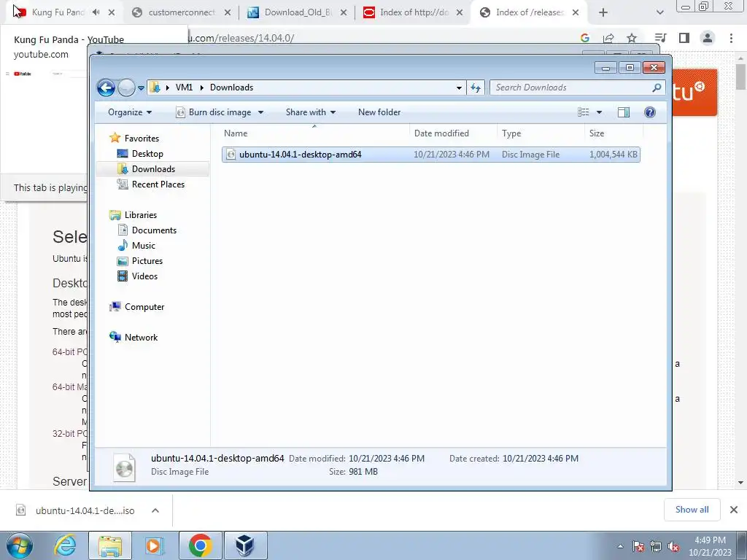Toggle the preview pane
The image size is (747, 560).
[623, 112]
